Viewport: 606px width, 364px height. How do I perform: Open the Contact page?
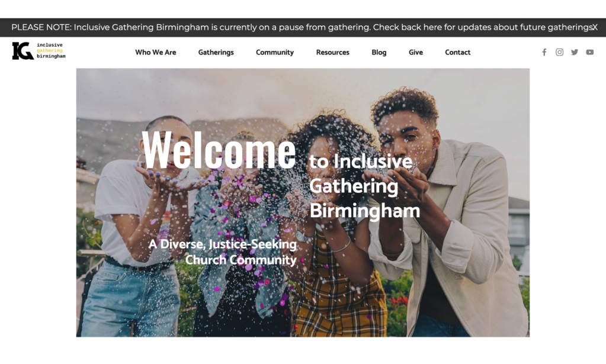[457, 52]
